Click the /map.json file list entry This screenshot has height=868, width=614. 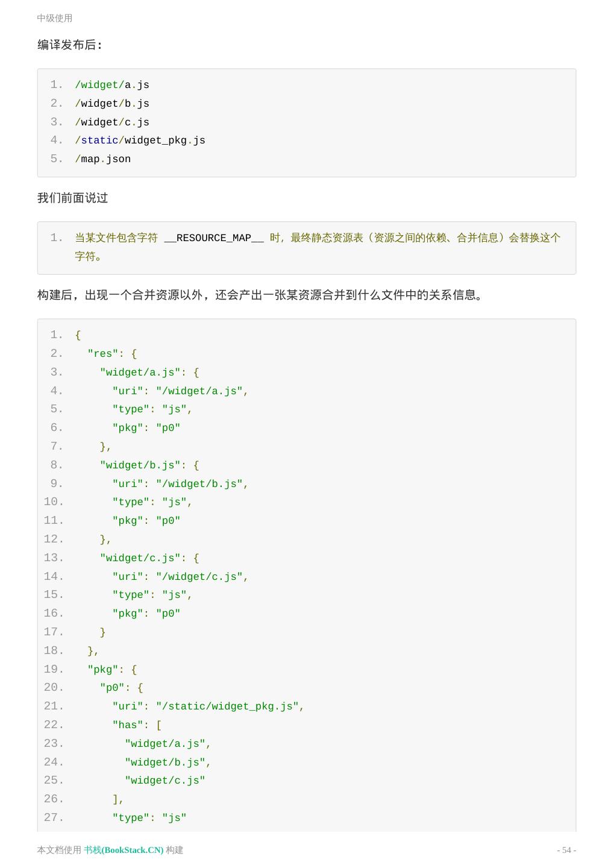pyautogui.click(x=103, y=159)
